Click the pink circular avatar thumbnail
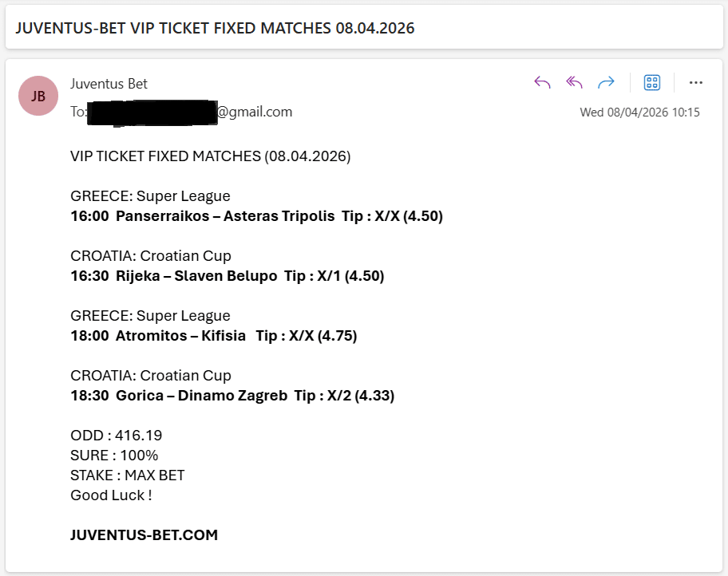Screen dimensions: 728x576 pyautogui.click(x=38, y=96)
